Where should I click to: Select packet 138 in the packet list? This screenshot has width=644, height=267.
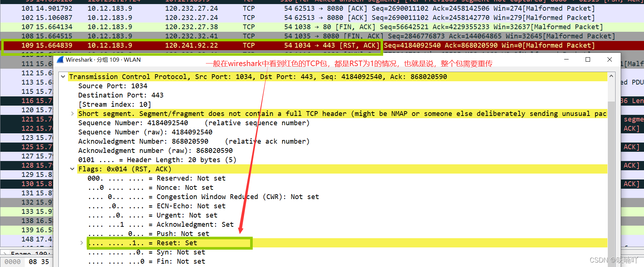point(27,221)
